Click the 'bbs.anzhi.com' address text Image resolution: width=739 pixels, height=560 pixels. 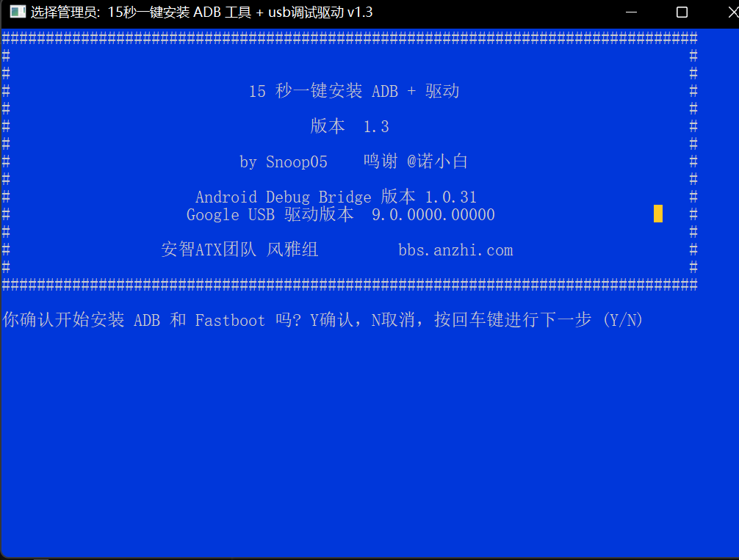[455, 250]
